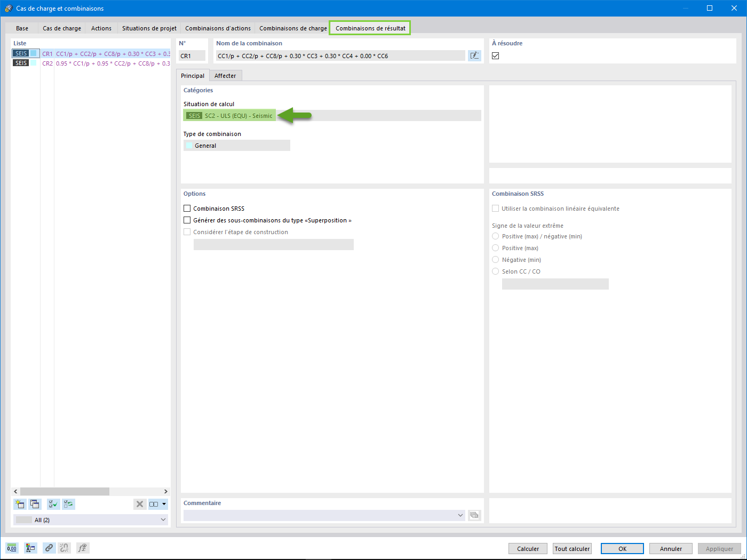Open Type de combinaison General selector

pyautogui.click(x=237, y=146)
